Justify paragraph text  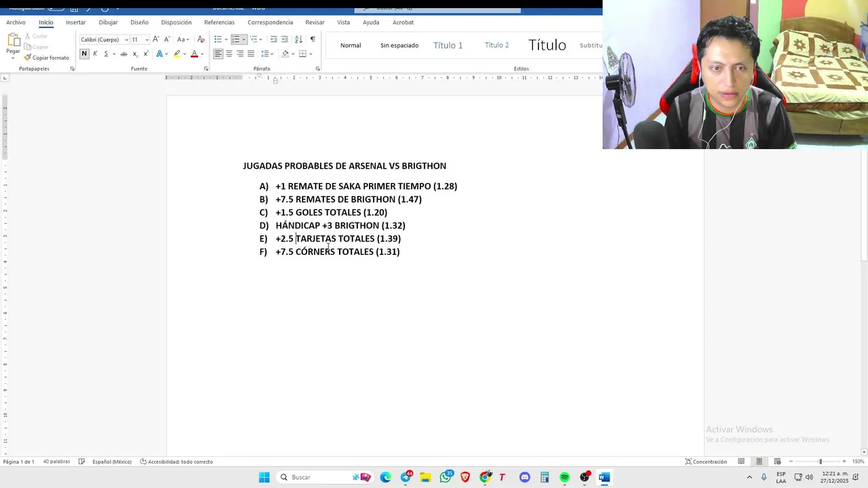pyautogui.click(x=251, y=54)
